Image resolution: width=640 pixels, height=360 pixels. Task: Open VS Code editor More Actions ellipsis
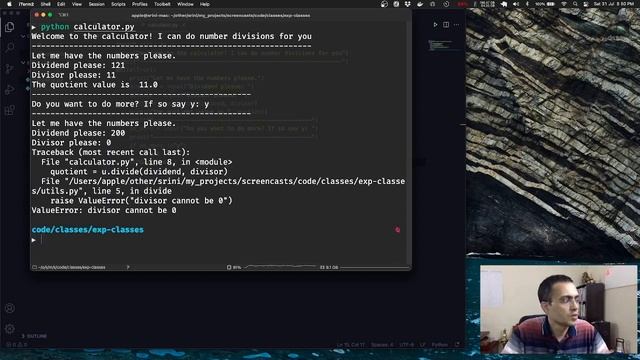click(456, 25)
